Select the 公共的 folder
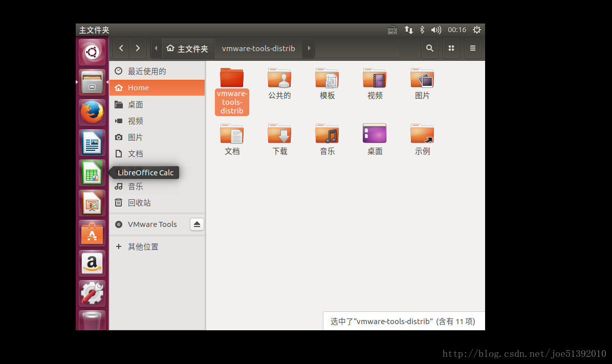 [279, 84]
